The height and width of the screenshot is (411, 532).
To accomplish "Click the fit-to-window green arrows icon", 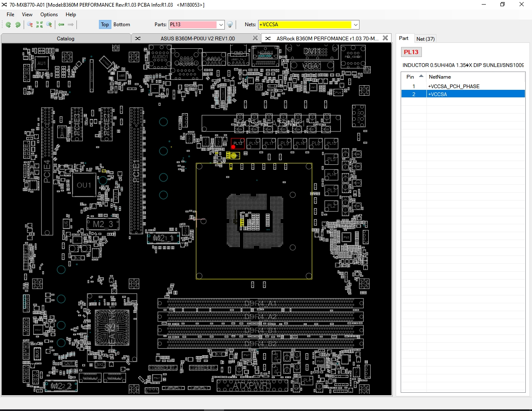I will coord(39,25).
